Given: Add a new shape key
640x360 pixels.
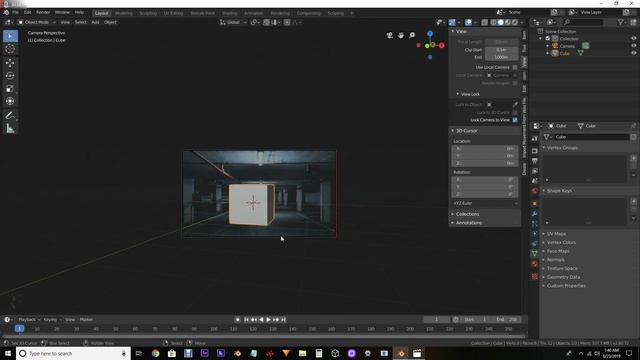Looking at the screenshot, I should pos(633,201).
